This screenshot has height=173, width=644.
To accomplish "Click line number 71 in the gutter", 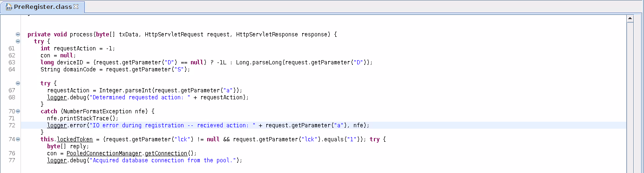I will (x=12, y=118).
